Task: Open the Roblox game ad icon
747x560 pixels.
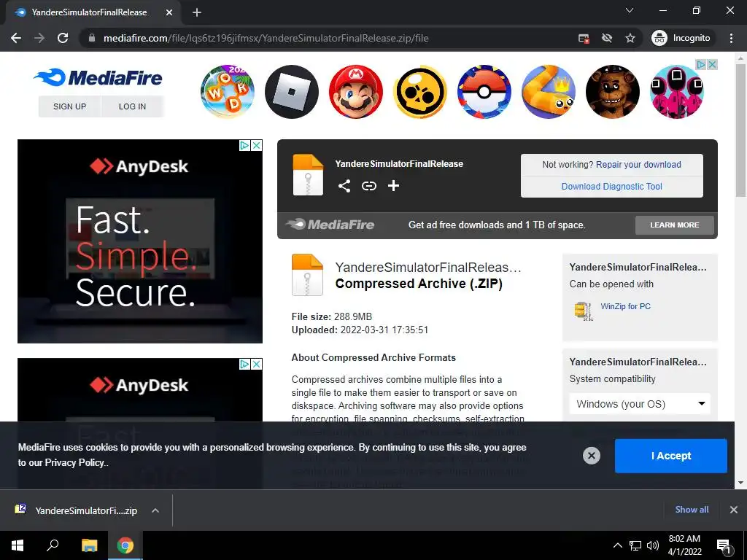Action: pyautogui.click(x=292, y=91)
